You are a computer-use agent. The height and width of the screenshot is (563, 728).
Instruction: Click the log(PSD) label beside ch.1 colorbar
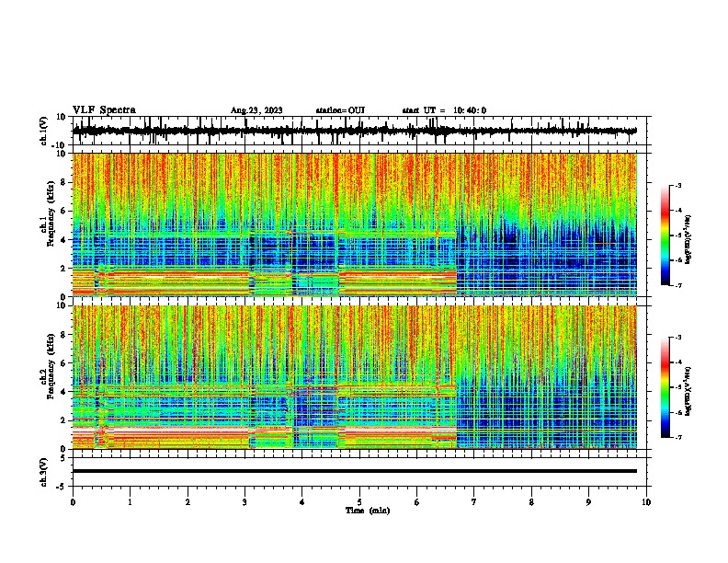pos(688,239)
